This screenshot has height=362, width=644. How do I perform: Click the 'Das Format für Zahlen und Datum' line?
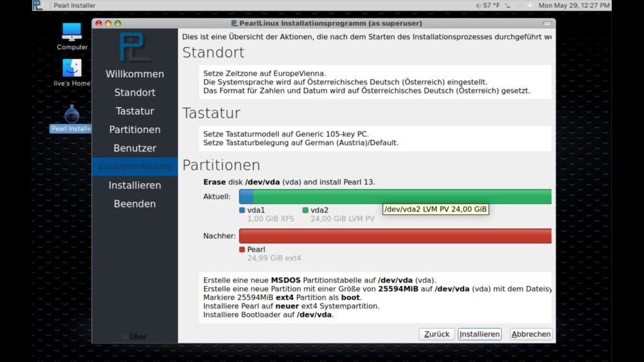[367, 90]
